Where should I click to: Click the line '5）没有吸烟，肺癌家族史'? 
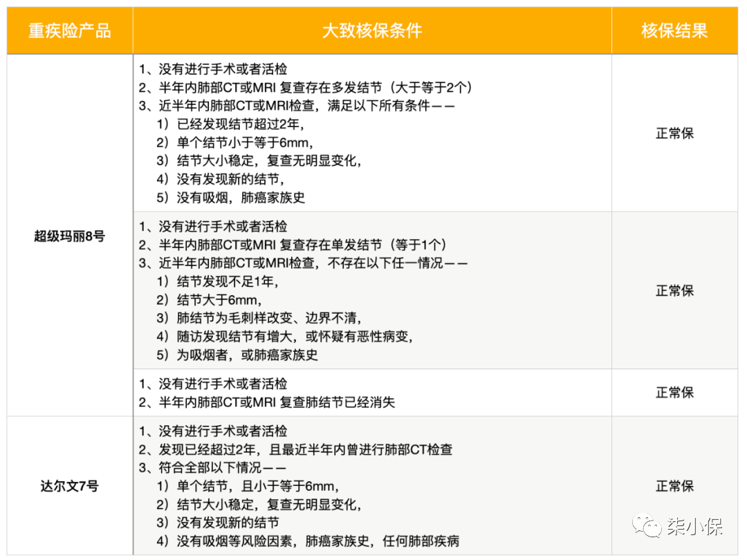click(x=230, y=198)
